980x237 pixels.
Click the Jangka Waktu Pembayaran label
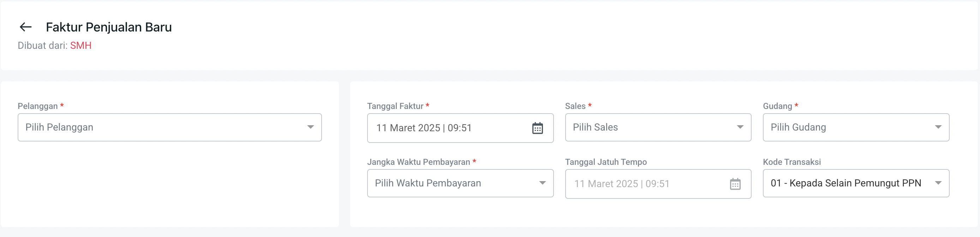(x=418, y=162)
